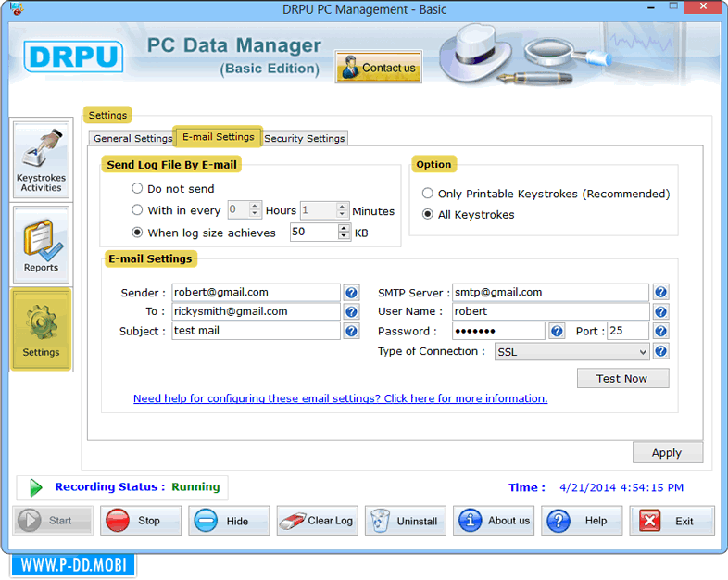Increase the log size KB value
Screen dimensions: 728x580
[x=344, y=228]
